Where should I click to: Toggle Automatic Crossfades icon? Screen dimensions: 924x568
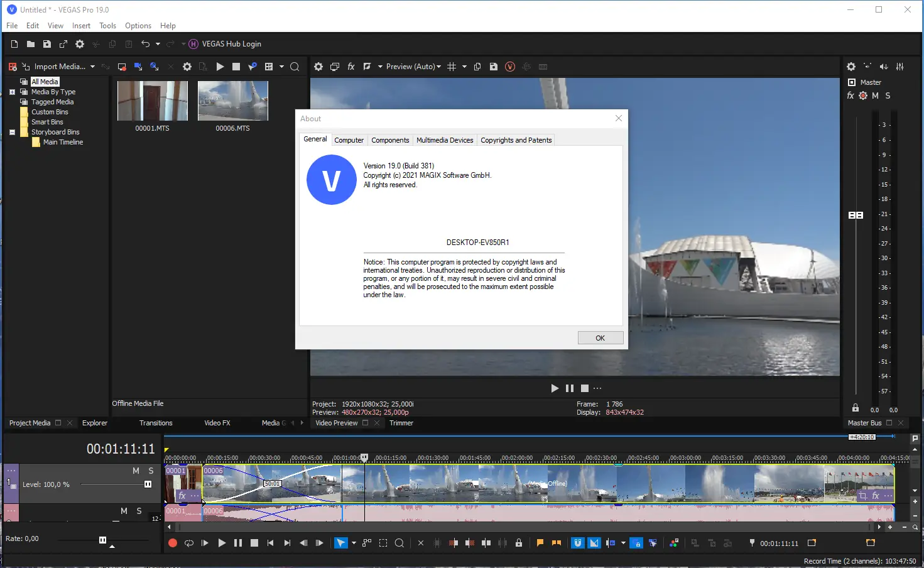coord(594,543)
